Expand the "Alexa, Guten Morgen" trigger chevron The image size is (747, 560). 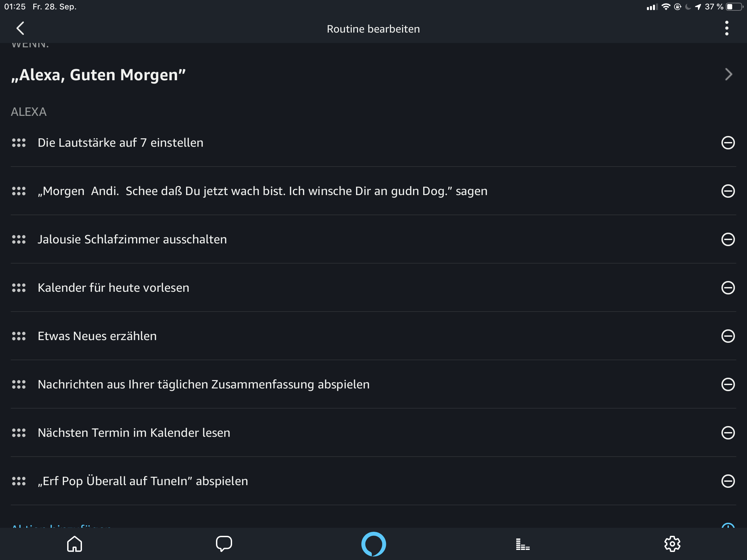click(x=728, y=75)
